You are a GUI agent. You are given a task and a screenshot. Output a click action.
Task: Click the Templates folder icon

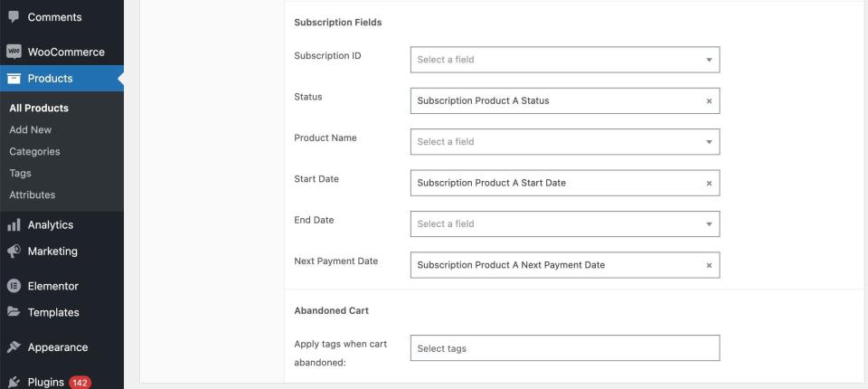[x=14, y=312]
